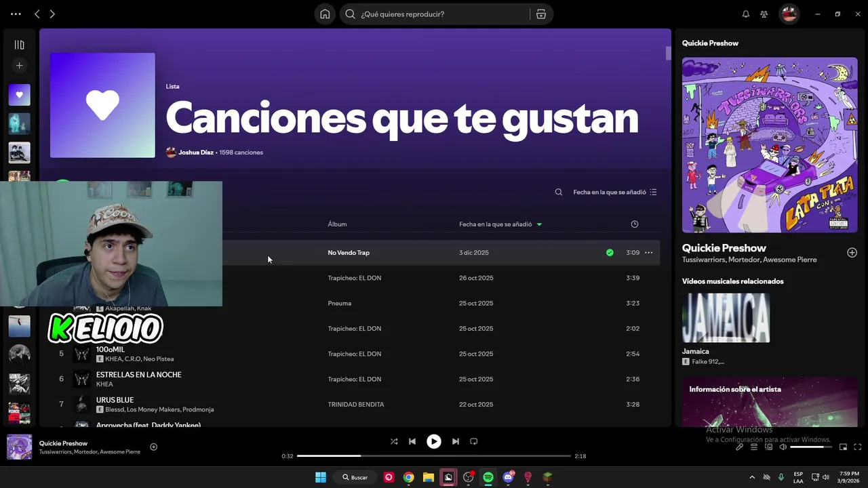Select the track ESTRELLAS EN LA NOCHE
The image size is (868, 488).
click(138, 375)
